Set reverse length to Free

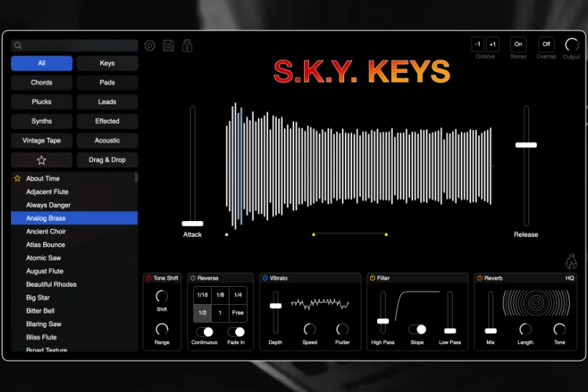(x=238, y=313)
